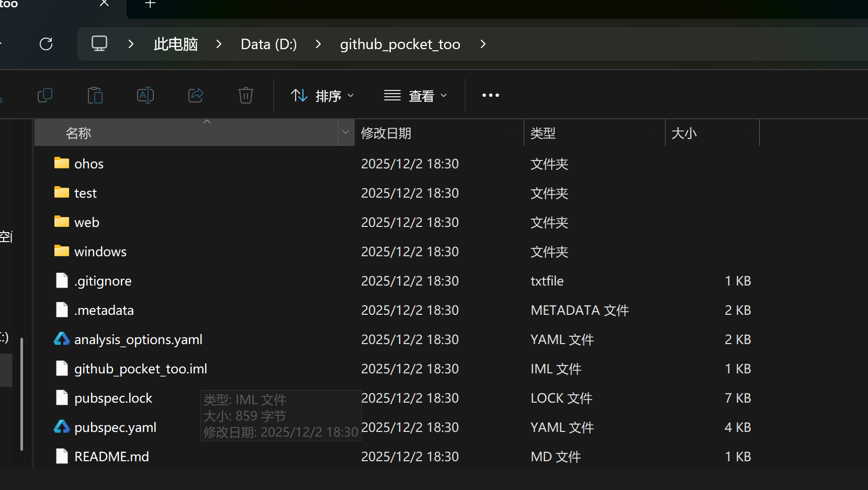The image size is (868, 490).
Task: Click the Delete icon in the toolbar
Action: [245, 95]
